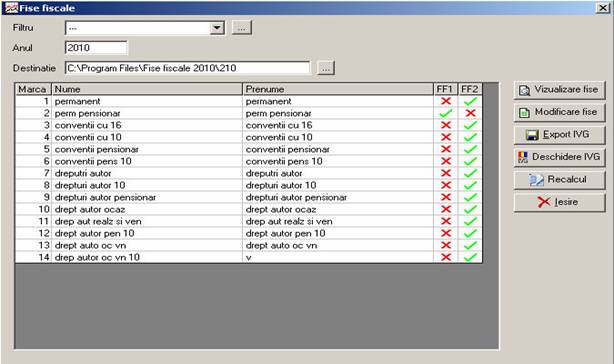This screenshot has width=614, height=364.
Task: Toggle FF1 X for drept autor pen 10
Action: (x=446, y=233)
